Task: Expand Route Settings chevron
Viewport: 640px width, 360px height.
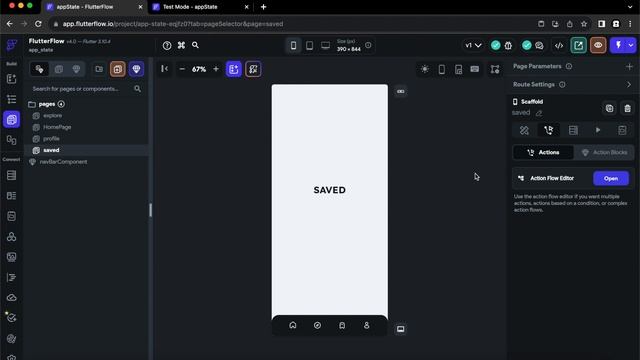Action: tap(629, 84)
